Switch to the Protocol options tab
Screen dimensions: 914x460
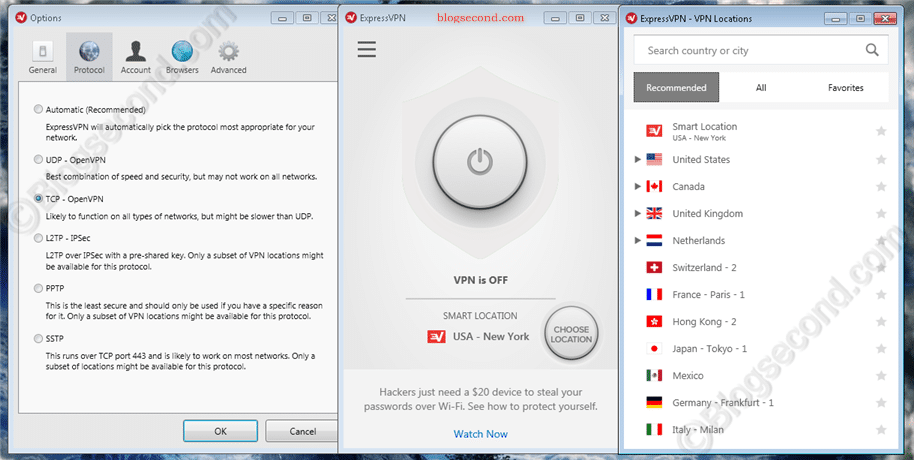(89, 57)
